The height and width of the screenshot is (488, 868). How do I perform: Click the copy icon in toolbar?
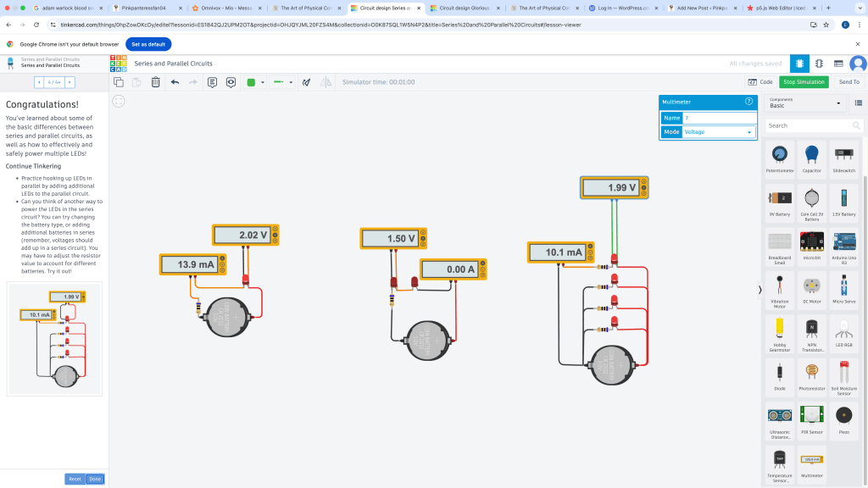click(x=119, y=82)
